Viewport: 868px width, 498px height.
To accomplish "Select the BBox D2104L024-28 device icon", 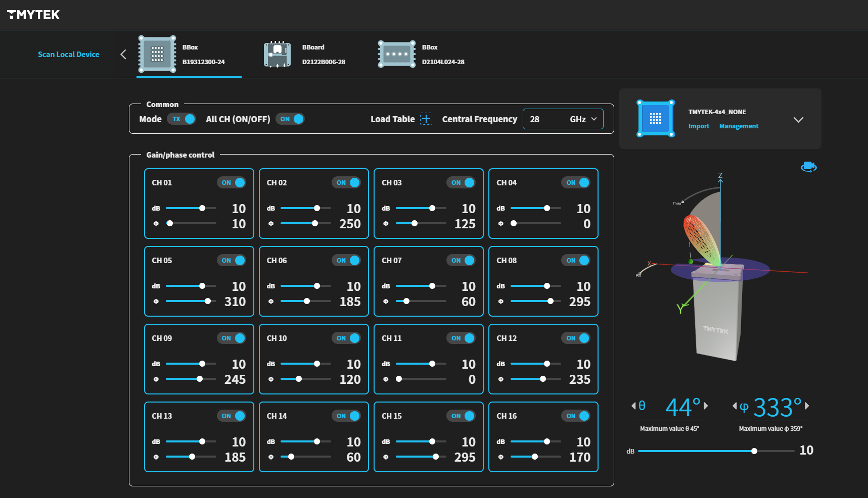I will click(397, 54).
